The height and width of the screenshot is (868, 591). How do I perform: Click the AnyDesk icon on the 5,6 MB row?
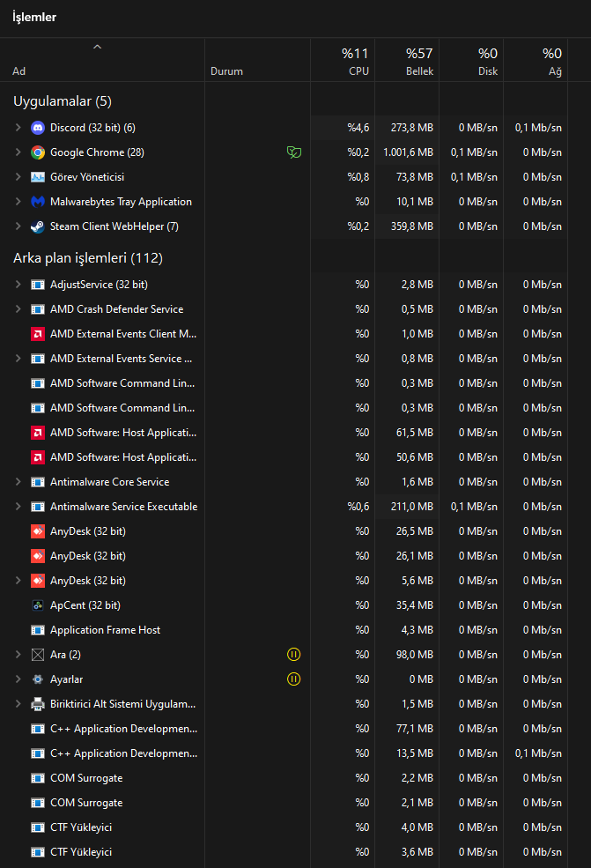coord(38,581)
